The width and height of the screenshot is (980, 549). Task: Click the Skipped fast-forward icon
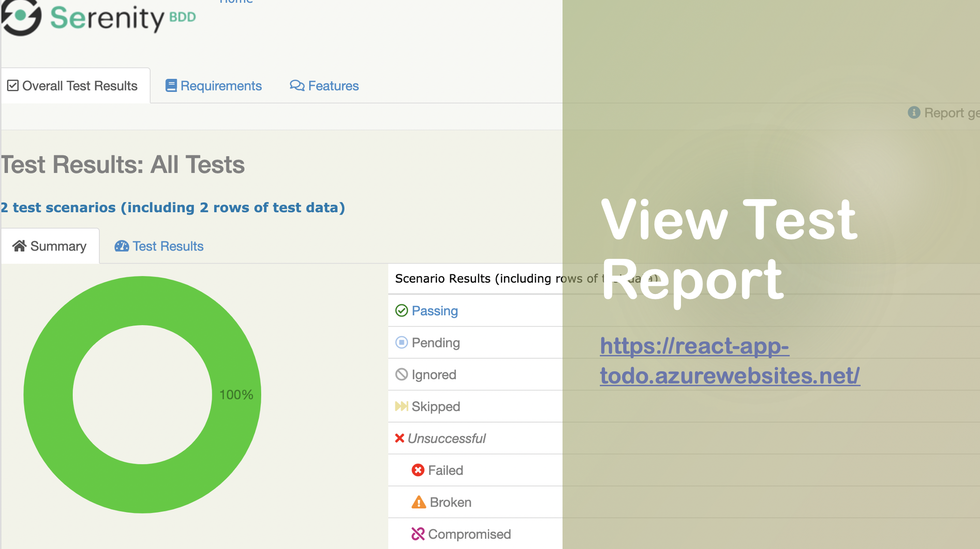[x=401, y=406]
